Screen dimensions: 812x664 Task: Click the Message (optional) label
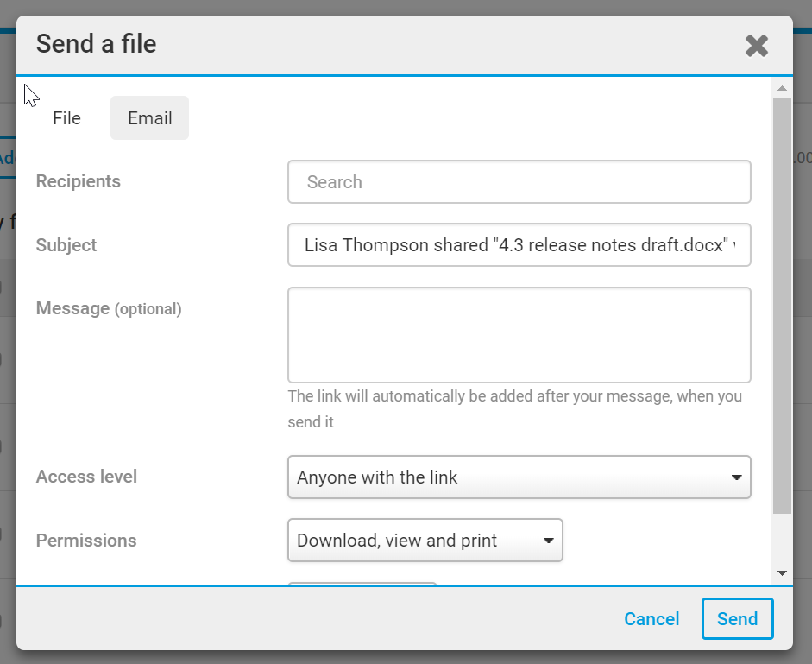(109, 308)
